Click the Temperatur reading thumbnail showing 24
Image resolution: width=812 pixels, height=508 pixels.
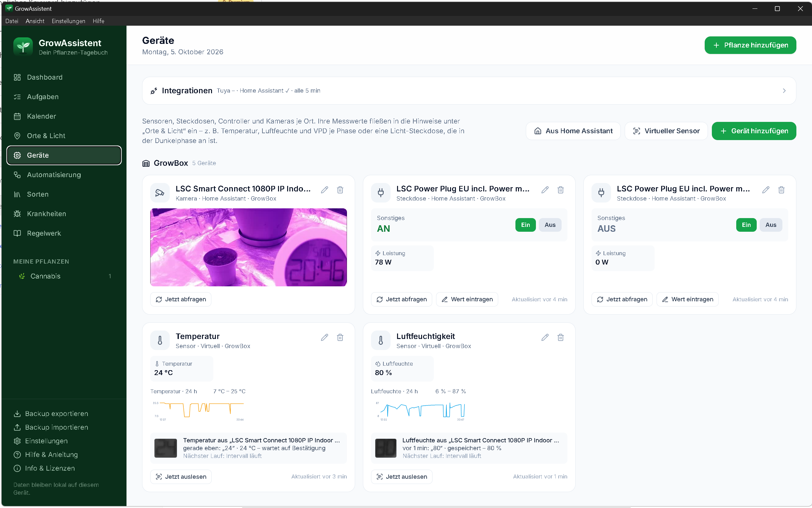pyautogui.click(x=166, y=448)
